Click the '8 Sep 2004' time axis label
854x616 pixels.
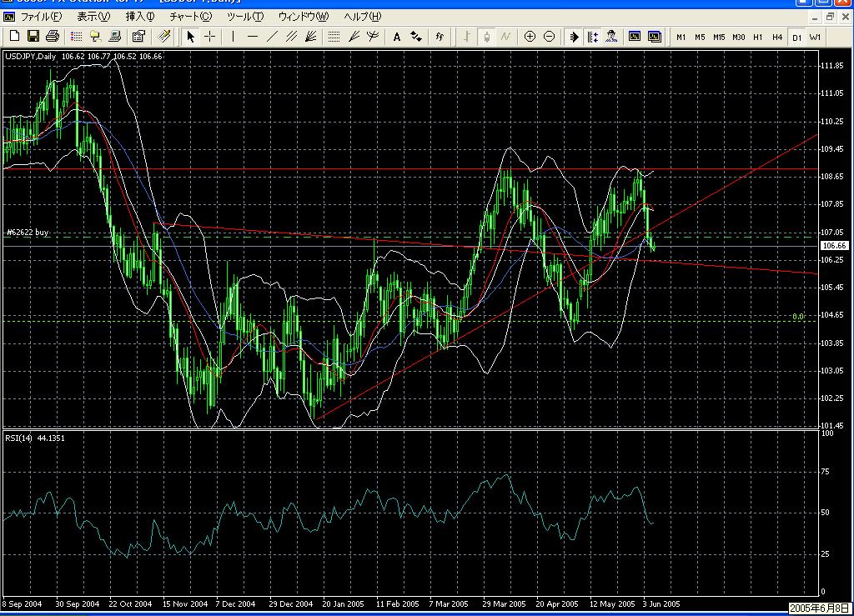click(x=23, y=604)
